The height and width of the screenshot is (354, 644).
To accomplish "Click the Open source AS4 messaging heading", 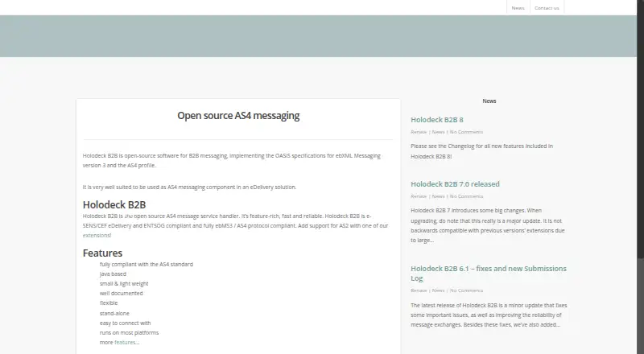I will pyautogui.click(x=238, y=116).
